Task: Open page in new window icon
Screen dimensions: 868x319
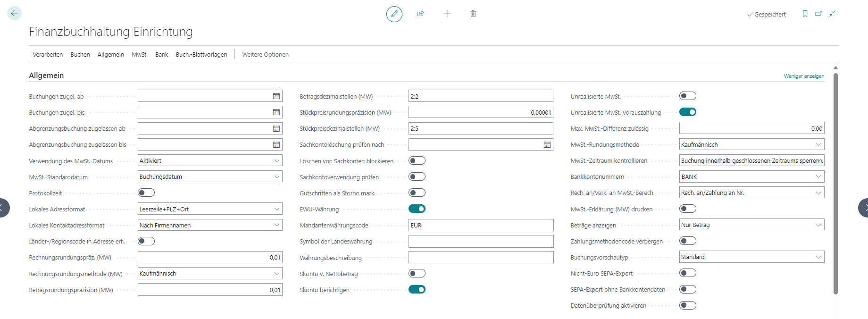Action: [818, 14]
